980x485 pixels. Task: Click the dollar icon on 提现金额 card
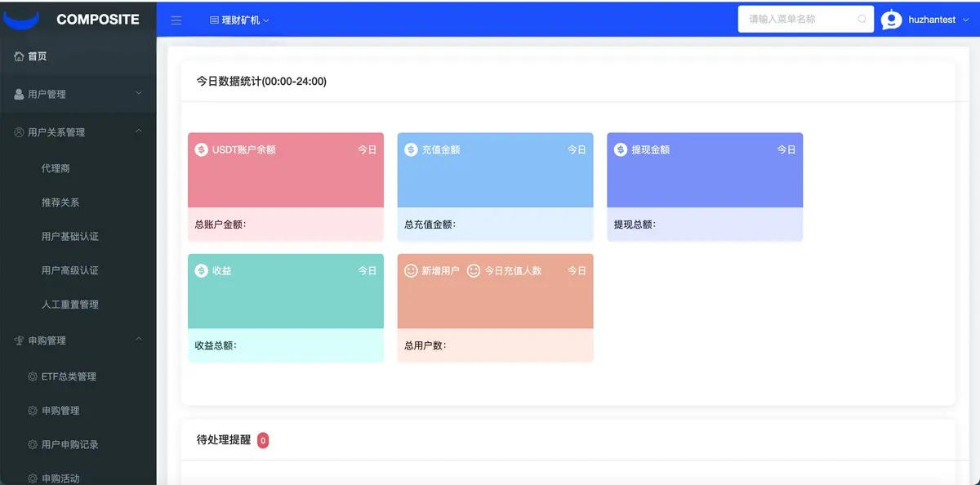click(621, 149)
